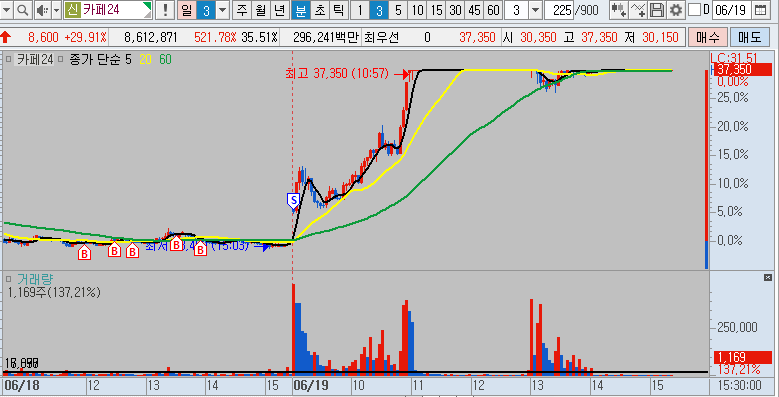Click the +29.91% change rate
This screenshot has height=397, width=779.
(85, 37)
